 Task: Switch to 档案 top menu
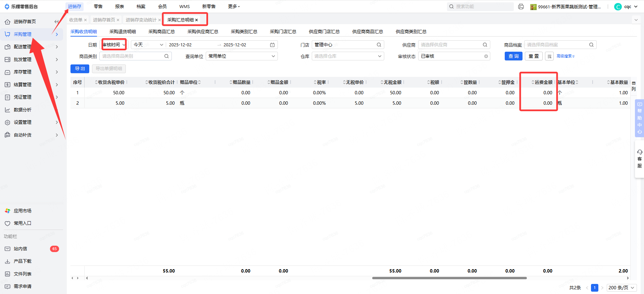tap(141, 6)
